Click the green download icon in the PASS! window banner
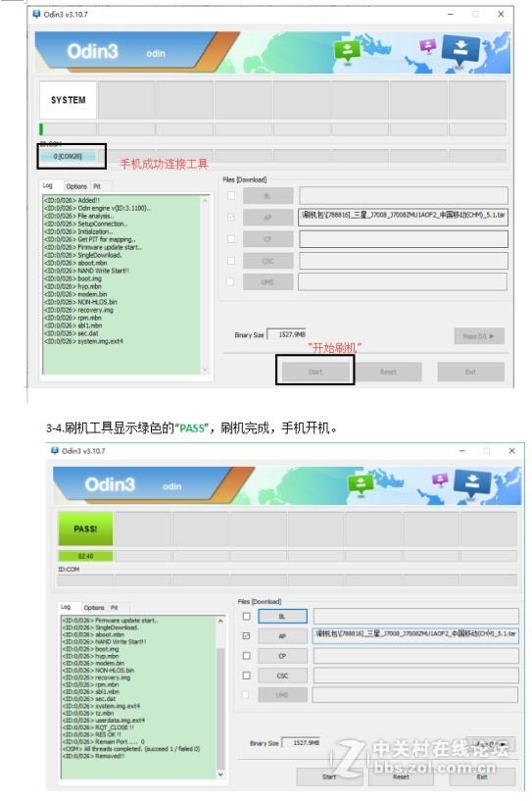Screen dimensions: 532x801 (x=361, y=483)
